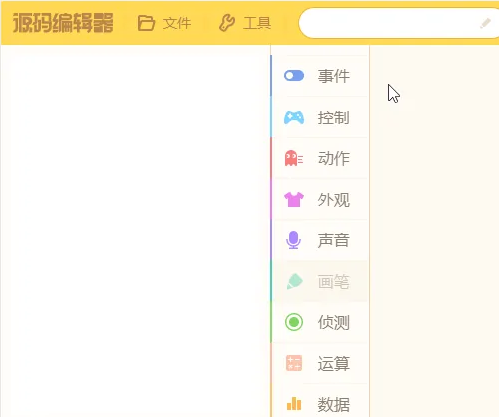Viewport: 500px width, 417px height.
Task: Choose the 侦测 category label
Action: pyautogui.click(x=334, y=322)
